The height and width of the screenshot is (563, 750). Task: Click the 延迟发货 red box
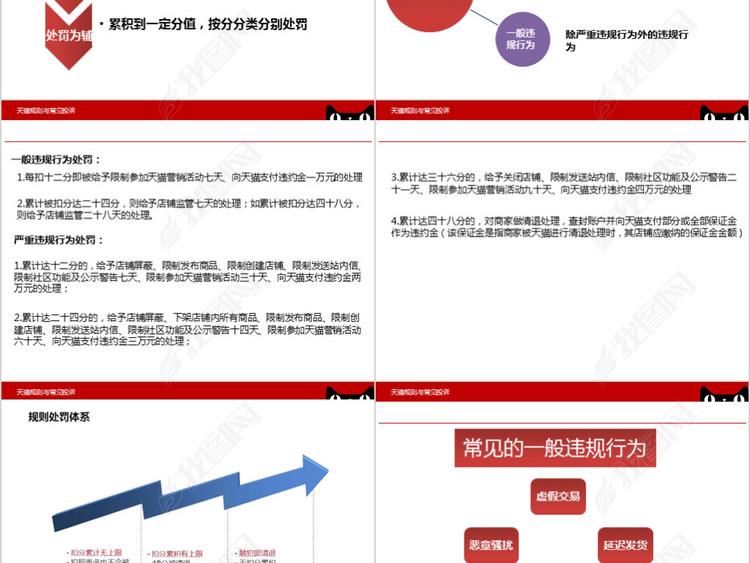click(x=625, y=545)
